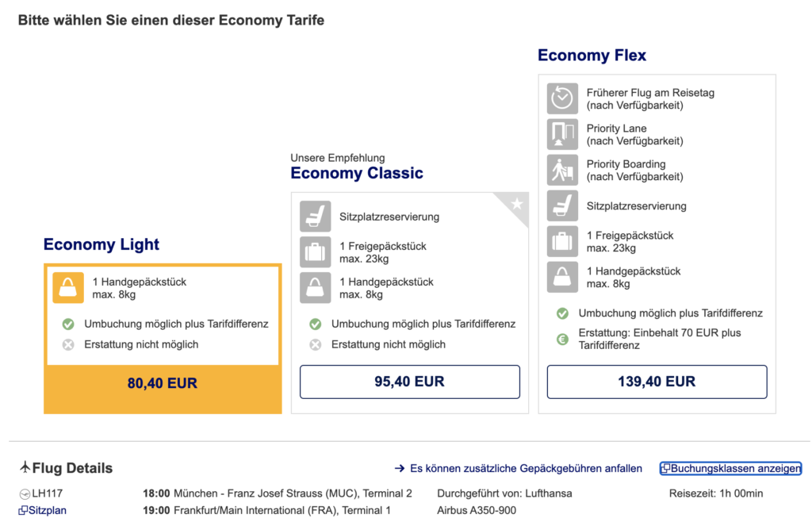The width and height of the screenshot is (812, 522).
Task: Click the Economy Classic suitcase icon
Action: pos(315,252)
